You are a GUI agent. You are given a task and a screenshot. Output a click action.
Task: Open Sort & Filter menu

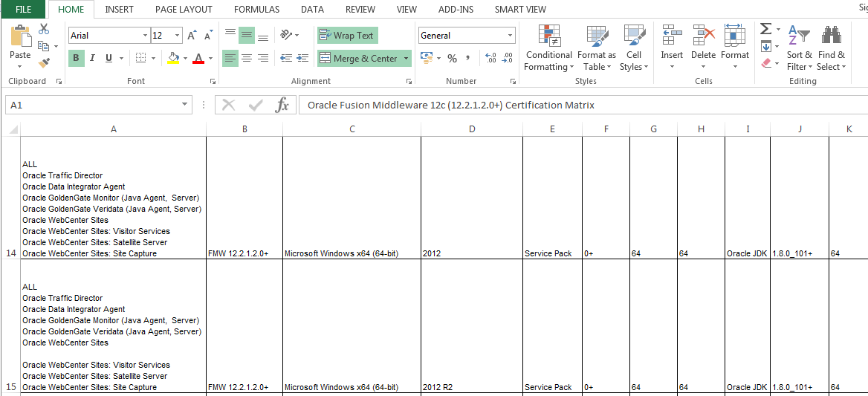pos(800,48)
